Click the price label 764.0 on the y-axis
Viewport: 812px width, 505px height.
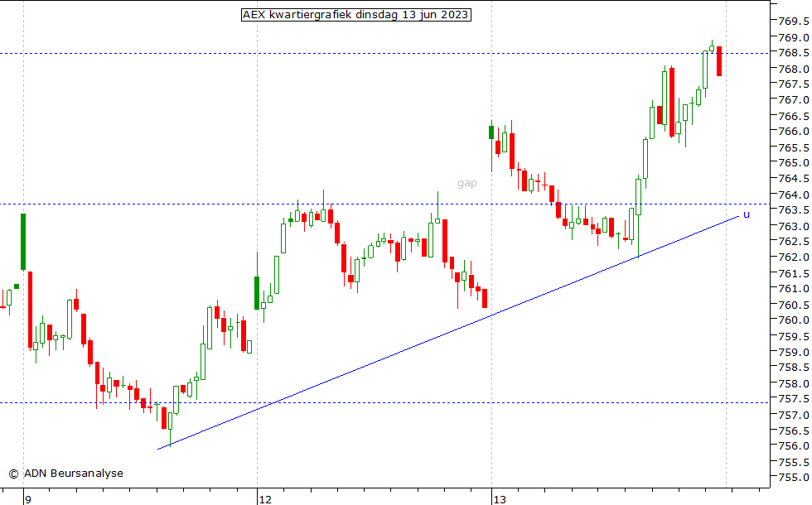coord(794,195)
